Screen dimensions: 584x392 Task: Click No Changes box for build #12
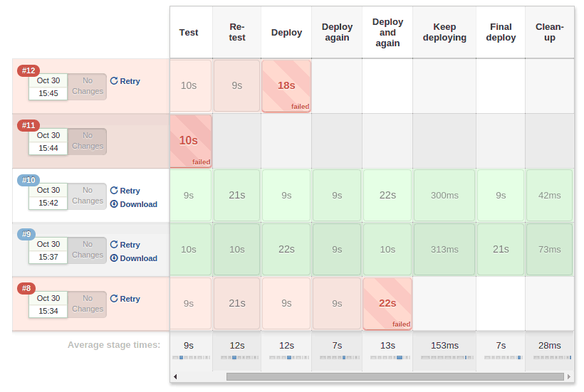tap(87, 86)
